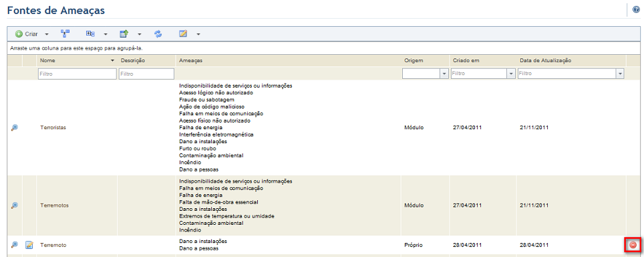
Task: Open the Origem filter combo box
Action: [x=425, y=74]
